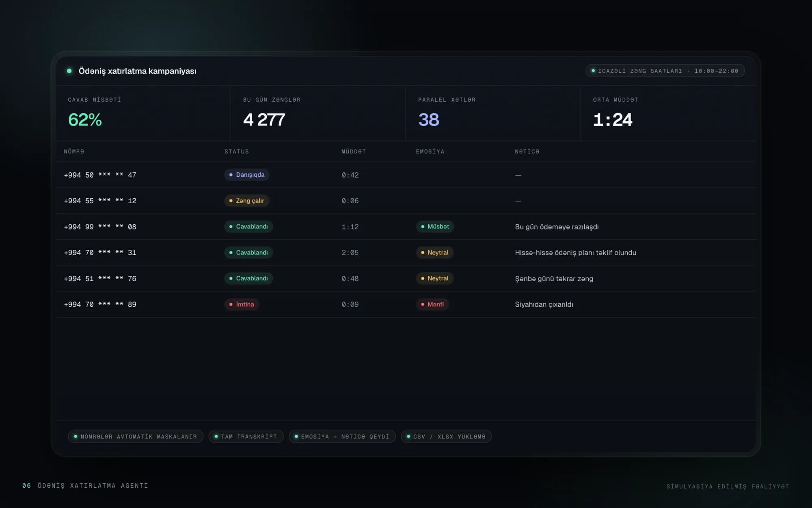Click 'Neytral' badge in the 2:05 row
The width and height of the screenshot is (812, 508).
point(434,252)
